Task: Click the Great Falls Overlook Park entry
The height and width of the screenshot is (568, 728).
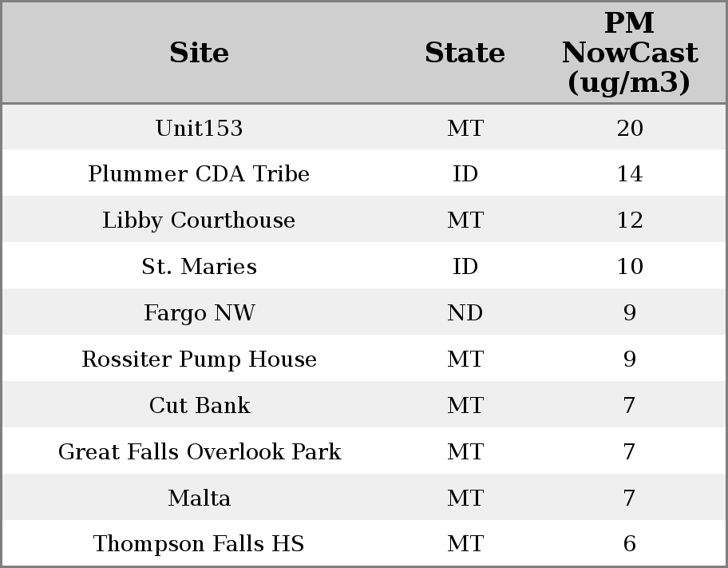Action: 199,452
